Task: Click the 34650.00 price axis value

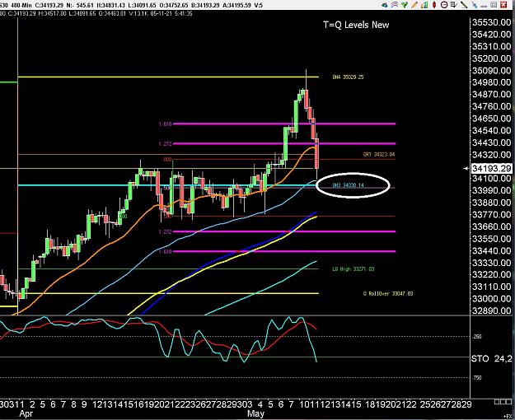Action: (x=491, y=119)
